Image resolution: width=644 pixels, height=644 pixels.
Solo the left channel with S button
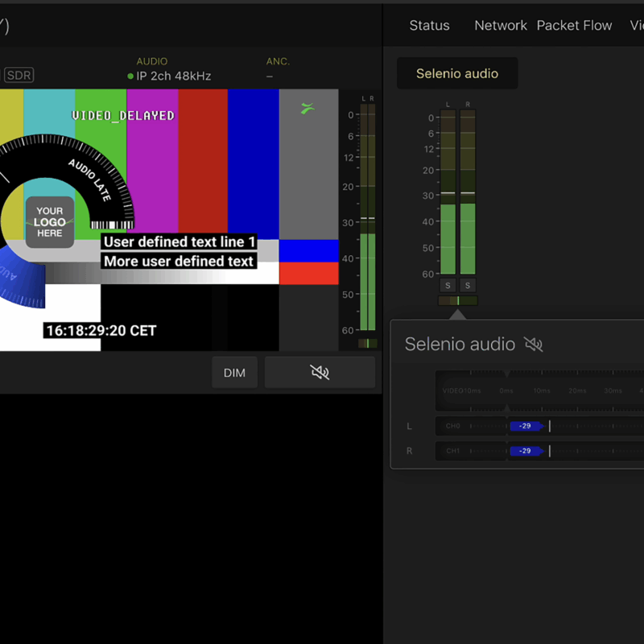[x=448, y=285]
